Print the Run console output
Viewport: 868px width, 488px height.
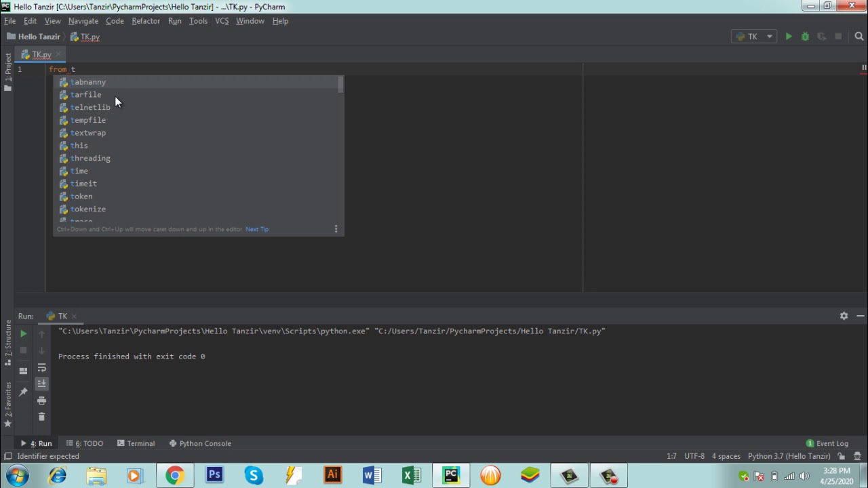(41, 401)
